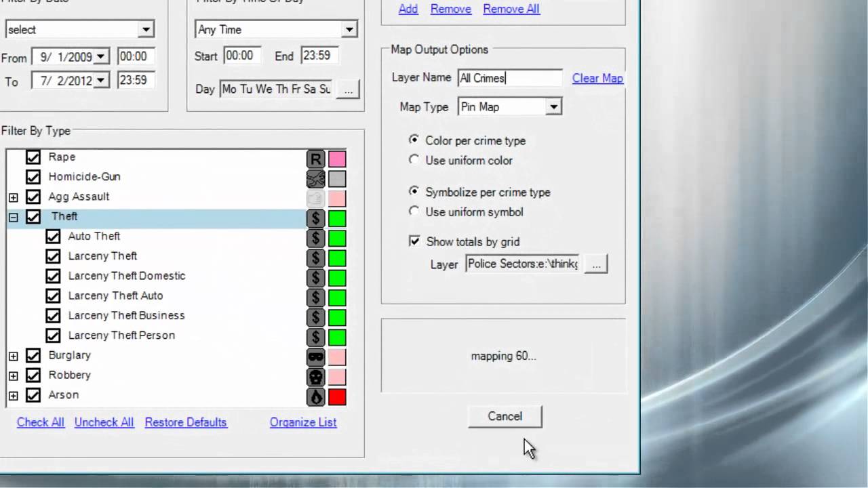Open the Any Time dropdown
The width and height of the screenshot is (868, 488).
(x=349, y=30)
